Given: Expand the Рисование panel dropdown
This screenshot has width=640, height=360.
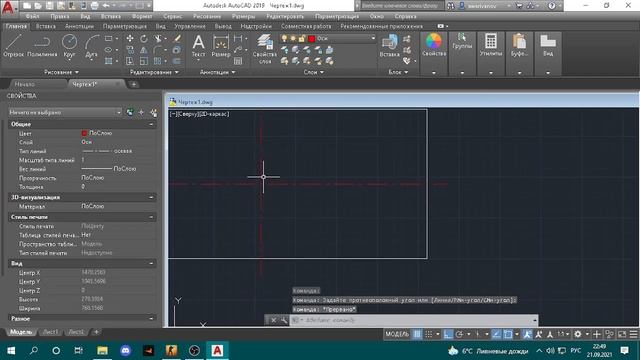Looking at the screenshot, I should [61, 72].
